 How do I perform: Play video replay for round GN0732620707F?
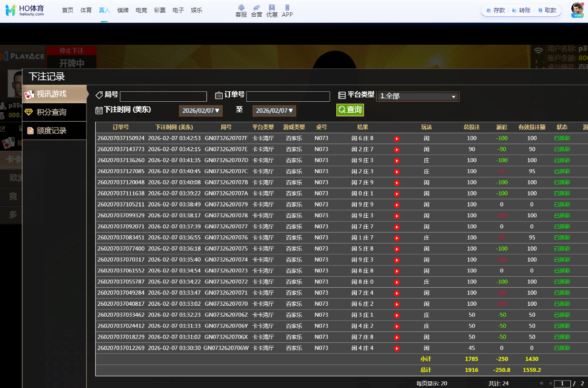[397, 139]
